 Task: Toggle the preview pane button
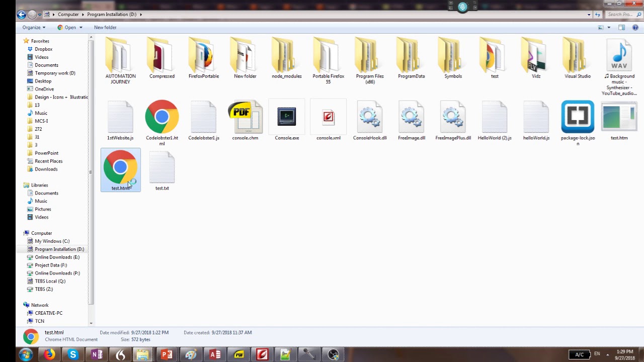tap(621, 27)
